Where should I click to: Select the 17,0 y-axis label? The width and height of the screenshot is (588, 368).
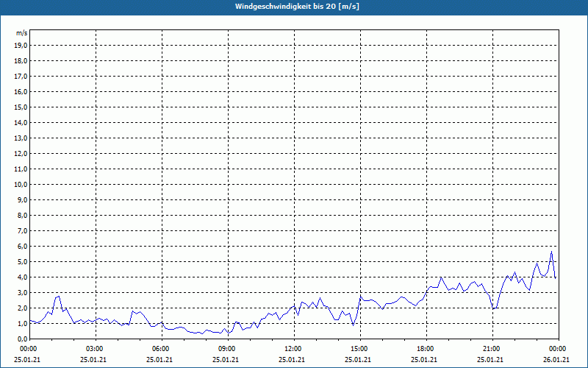[x=21, y=76]
